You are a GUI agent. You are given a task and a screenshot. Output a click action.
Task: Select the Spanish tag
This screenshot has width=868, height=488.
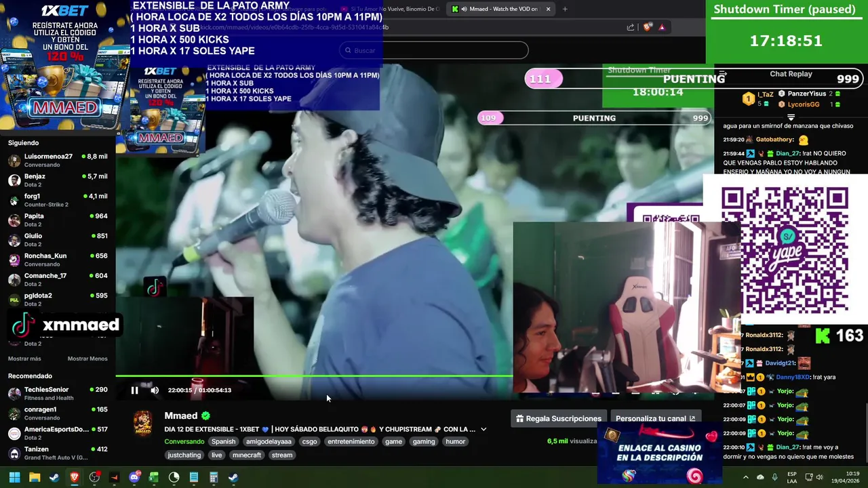tap(223, 441)
